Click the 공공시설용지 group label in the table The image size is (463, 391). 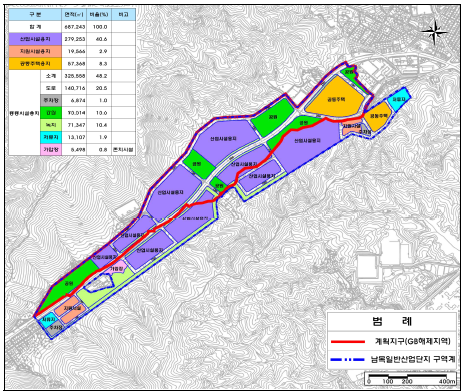pyautogui.click(x=24, y=113)
